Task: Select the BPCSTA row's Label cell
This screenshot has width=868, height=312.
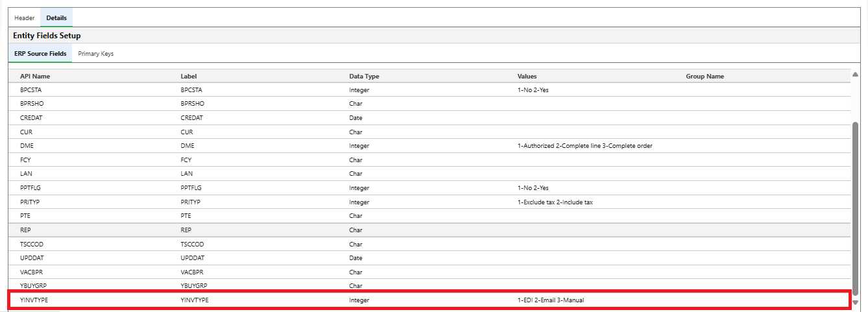Action: 191,90
